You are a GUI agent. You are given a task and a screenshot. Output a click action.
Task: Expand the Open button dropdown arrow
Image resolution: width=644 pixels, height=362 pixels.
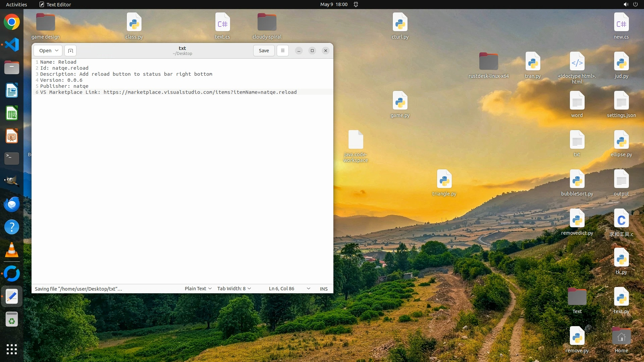click(x=57, y=51)
